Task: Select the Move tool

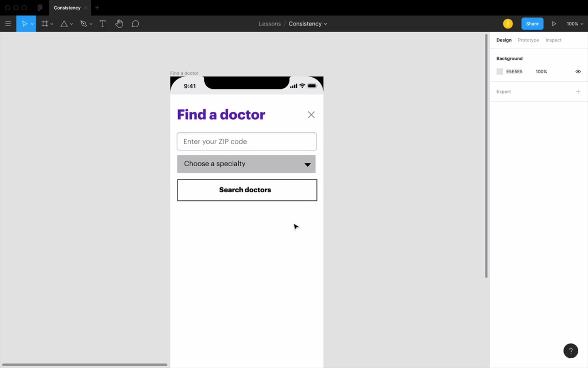Action: [24, 24]
